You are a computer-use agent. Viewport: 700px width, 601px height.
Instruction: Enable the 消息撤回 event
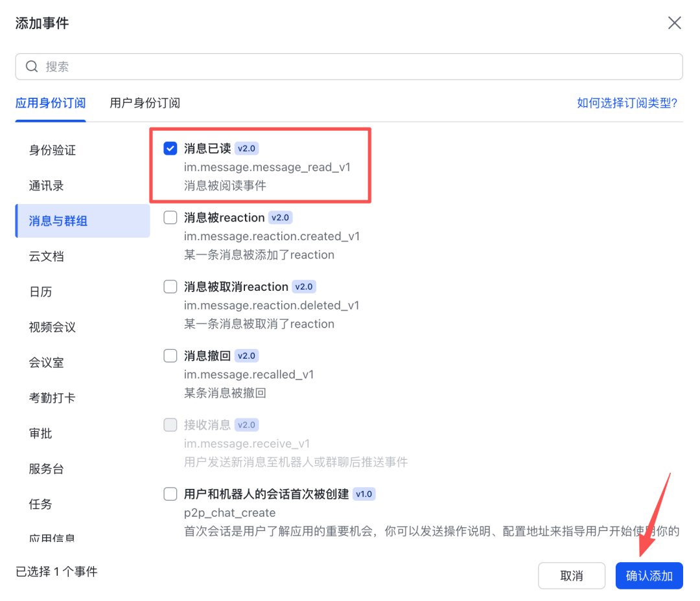170,355
